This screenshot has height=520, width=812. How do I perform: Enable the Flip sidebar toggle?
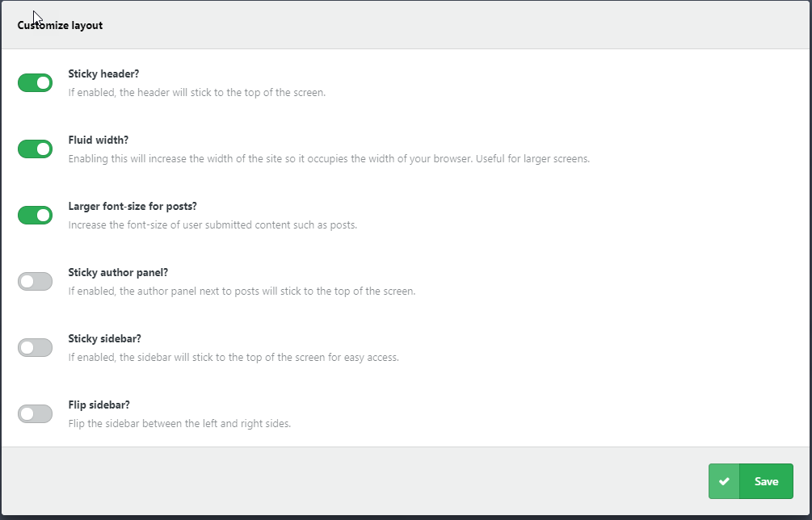(35, 413)
